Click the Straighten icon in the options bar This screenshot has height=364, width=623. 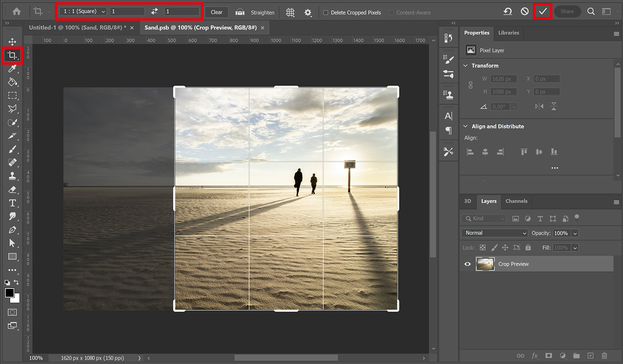click(x=240, y=12)
